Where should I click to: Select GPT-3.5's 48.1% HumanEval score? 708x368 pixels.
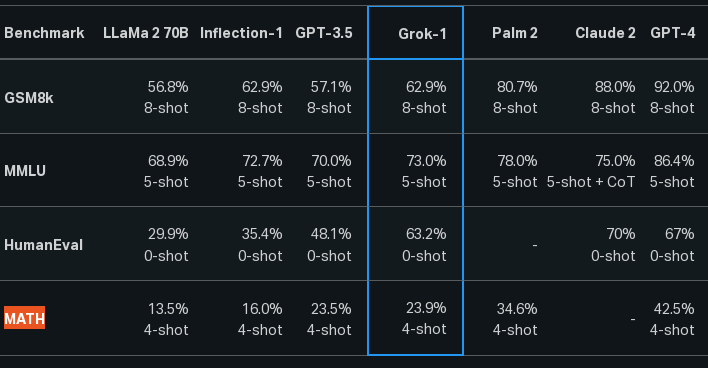[331, 234]
